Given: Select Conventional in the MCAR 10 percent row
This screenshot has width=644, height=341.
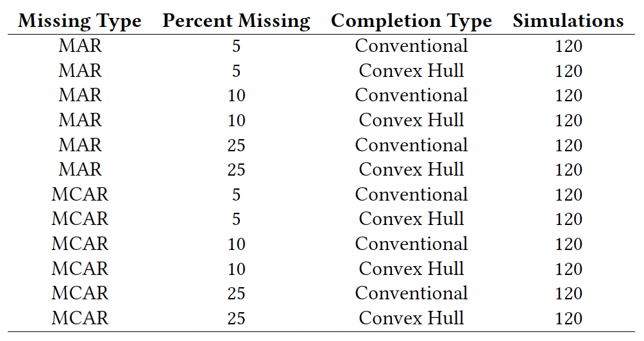Looking at the screenshot, I should [411, 244].
